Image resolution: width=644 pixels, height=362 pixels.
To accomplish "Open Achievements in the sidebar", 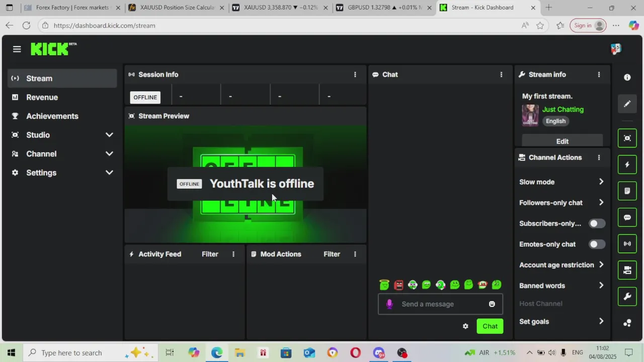I will coord(62,116).
